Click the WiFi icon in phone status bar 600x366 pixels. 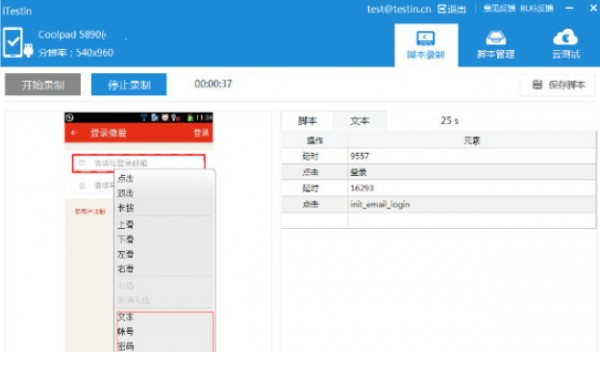pos(144,118)
